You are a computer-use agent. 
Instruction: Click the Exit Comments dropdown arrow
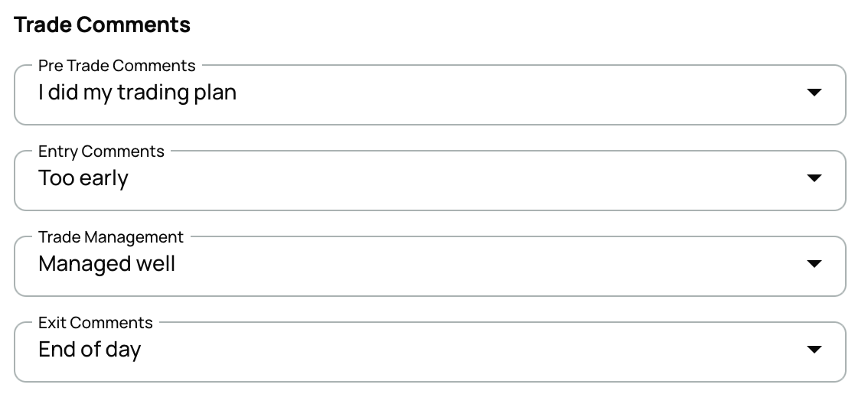coord(814,350)
